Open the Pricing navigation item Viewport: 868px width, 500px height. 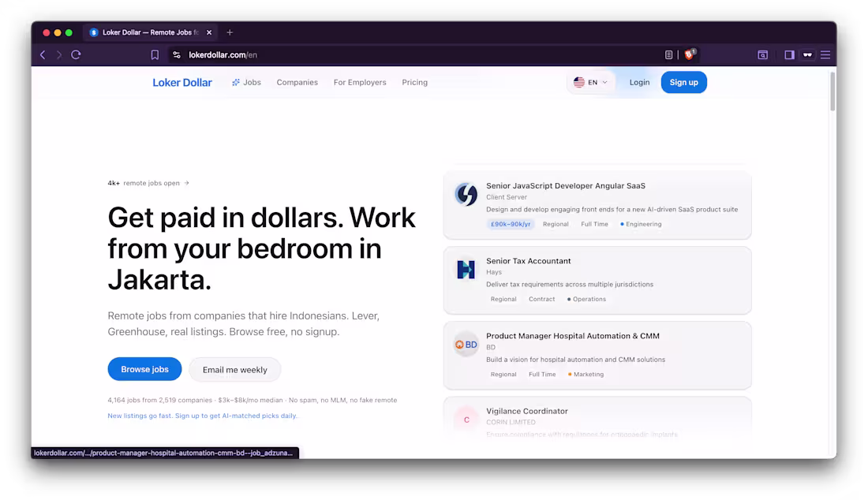coord(414,82)
